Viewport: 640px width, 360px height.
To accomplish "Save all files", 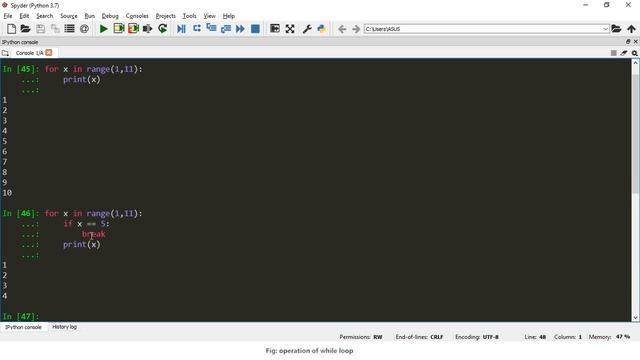I will [55, 29].
